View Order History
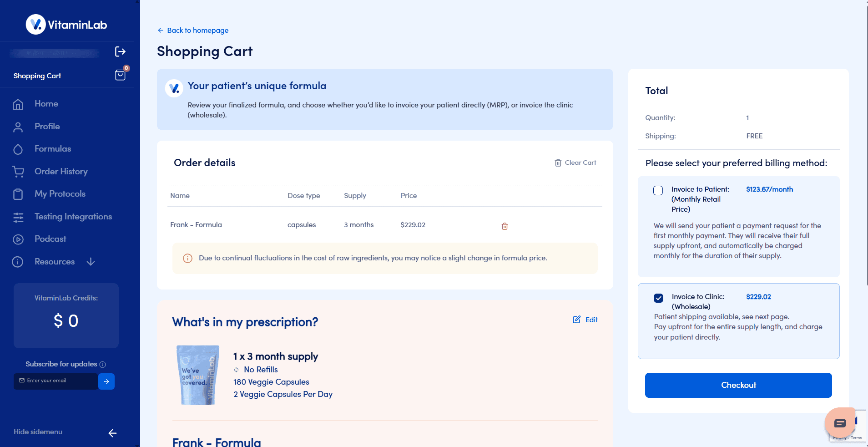The height and width of the screenshot is (447, 868). coord(18,172)
